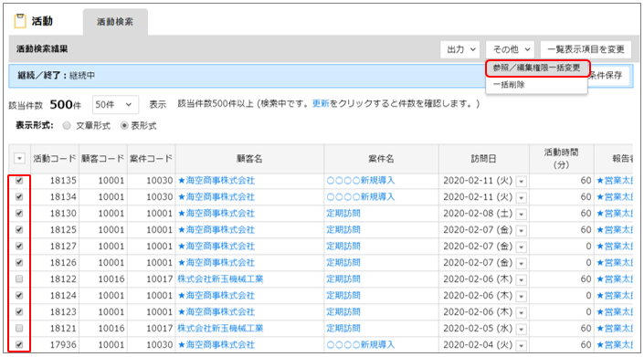
Task: Expand visit date dropdown in row 18126
Action: [522, 263]
